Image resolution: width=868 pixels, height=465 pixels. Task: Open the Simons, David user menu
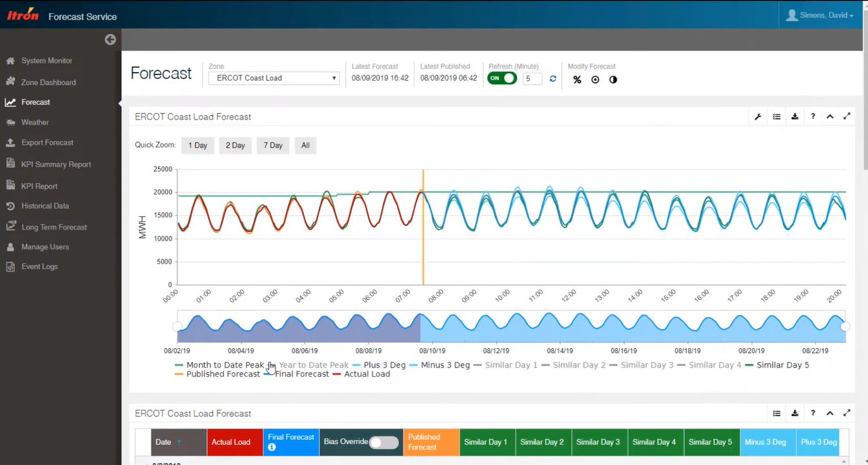820,15
